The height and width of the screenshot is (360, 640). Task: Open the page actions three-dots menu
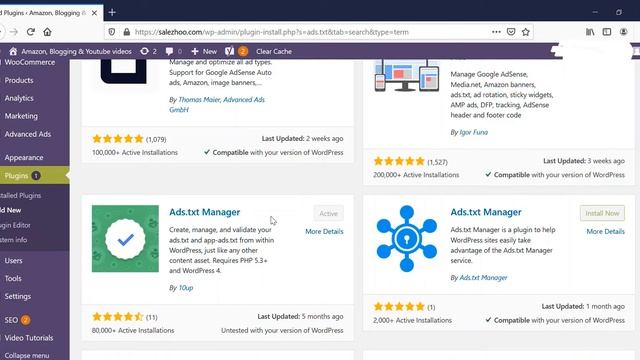496,32
